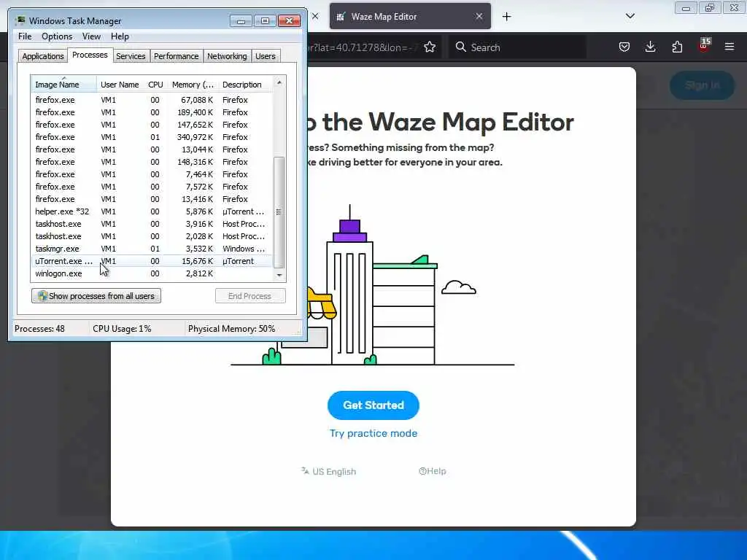Open the Firefox extensions puzzle icon
Viewport: 747px width, 560px height.
(x=677, y=47)
